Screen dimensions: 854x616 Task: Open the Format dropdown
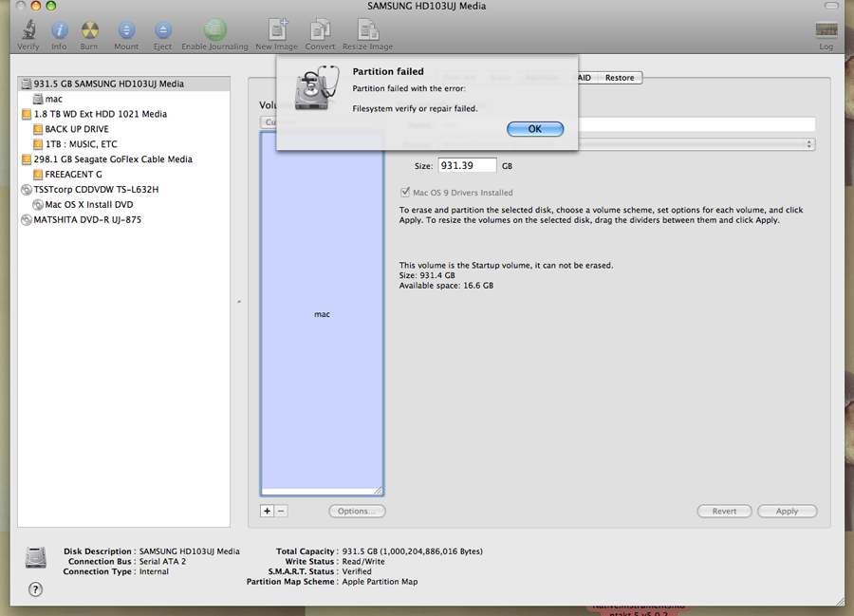696,144
